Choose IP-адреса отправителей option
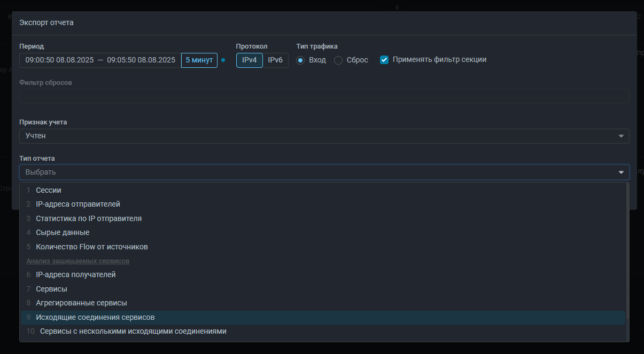 click(78, 204)
